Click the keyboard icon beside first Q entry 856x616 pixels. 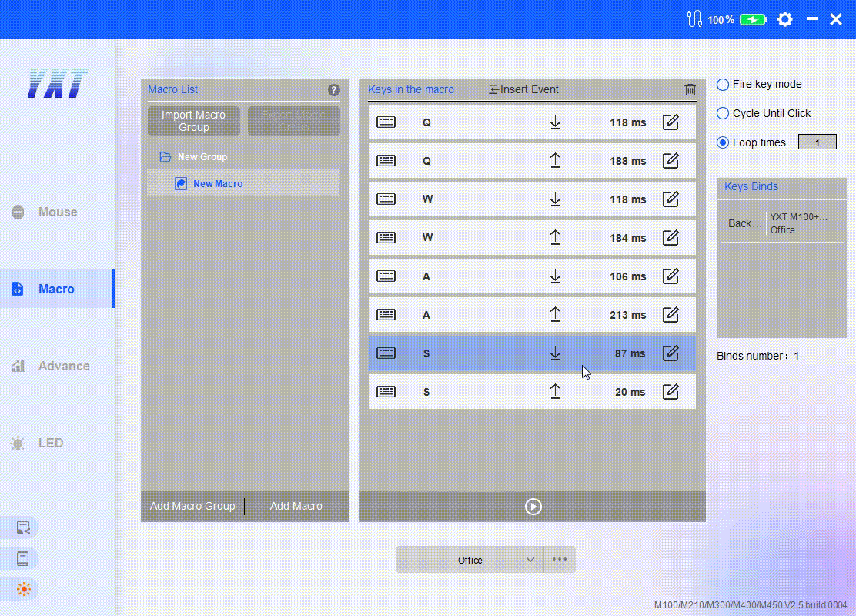tap(386, 122)
